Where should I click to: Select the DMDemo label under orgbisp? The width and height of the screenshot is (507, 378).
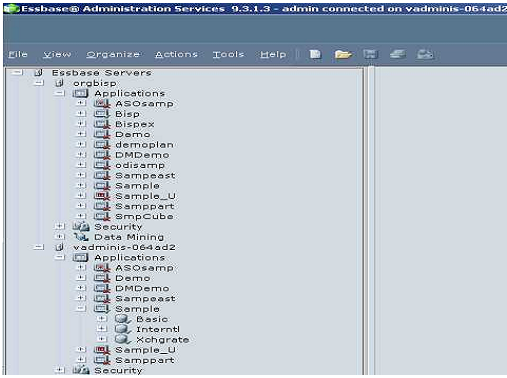(142, 155)
